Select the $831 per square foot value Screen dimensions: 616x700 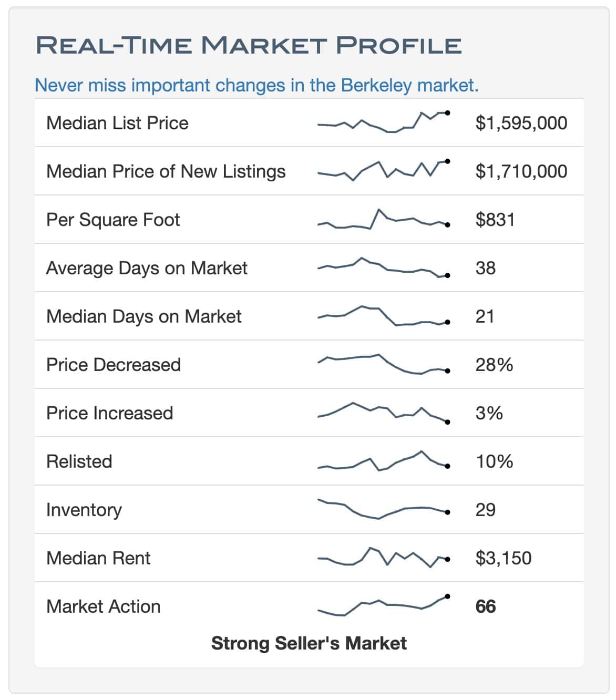495,220
